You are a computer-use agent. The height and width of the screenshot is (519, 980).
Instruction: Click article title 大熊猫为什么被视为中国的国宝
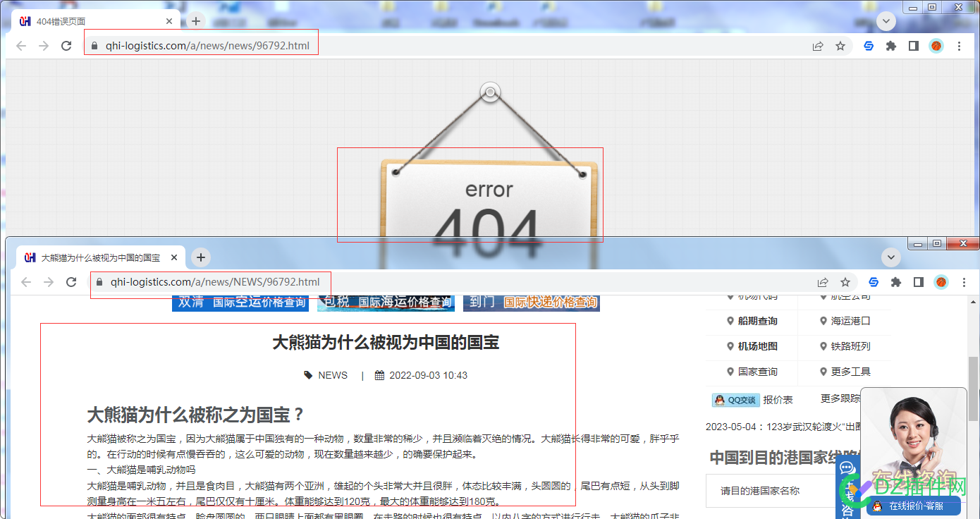(386, 343)
